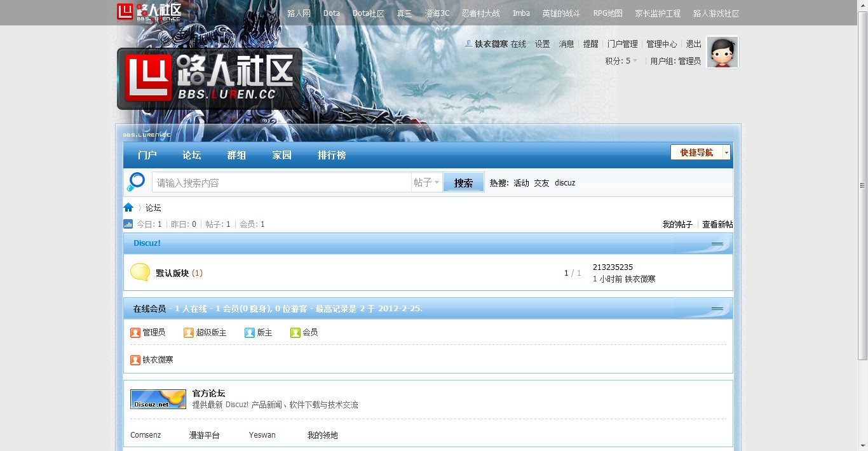The image size is (868, 451).
Task: Focus the search content input field
Action: click(281, 182)
